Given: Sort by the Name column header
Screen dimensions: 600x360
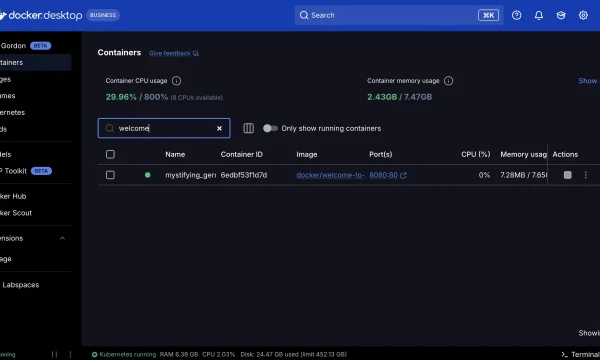Looking at the screenshot, I should pyautogui.click(x=175, y=154).
